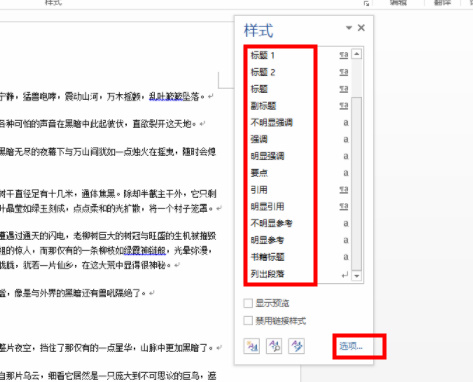Click the linked-style icon beside 副标题
Image resolution: width=473 pixels, height=382 pixels.
(344, 106)
